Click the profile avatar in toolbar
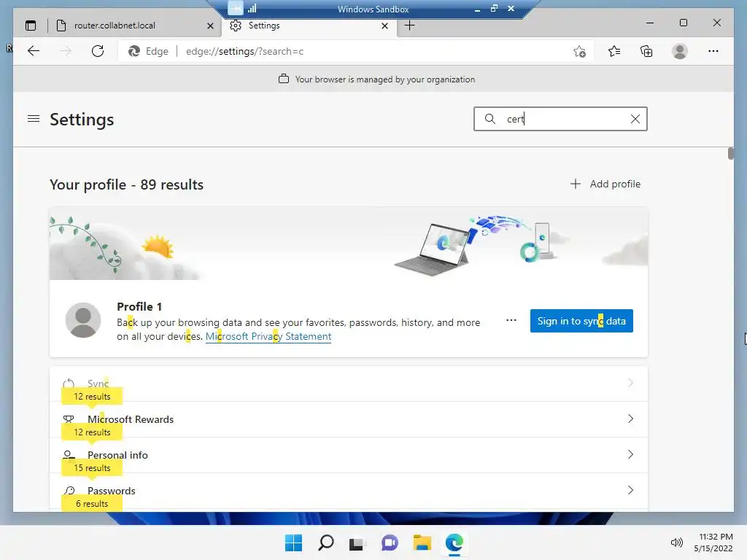The height and width of the screenshot is (560, 747). click(680, 51)
